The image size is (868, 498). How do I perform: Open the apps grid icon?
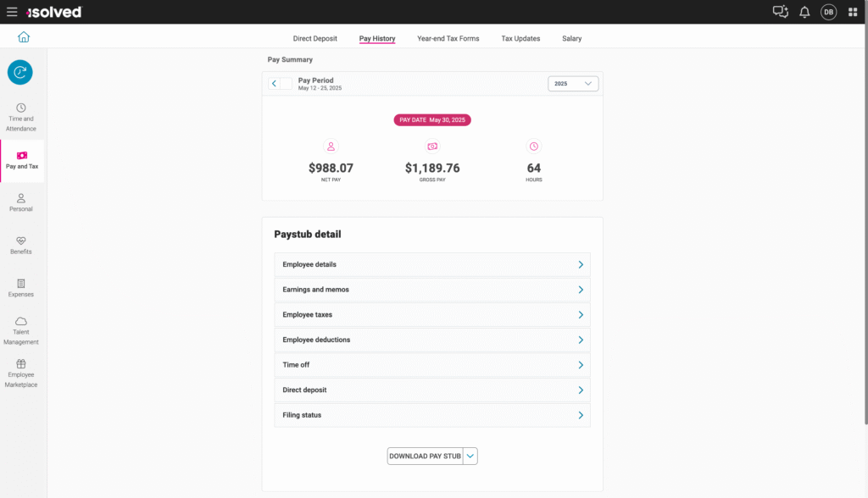[x=853, y=12]
